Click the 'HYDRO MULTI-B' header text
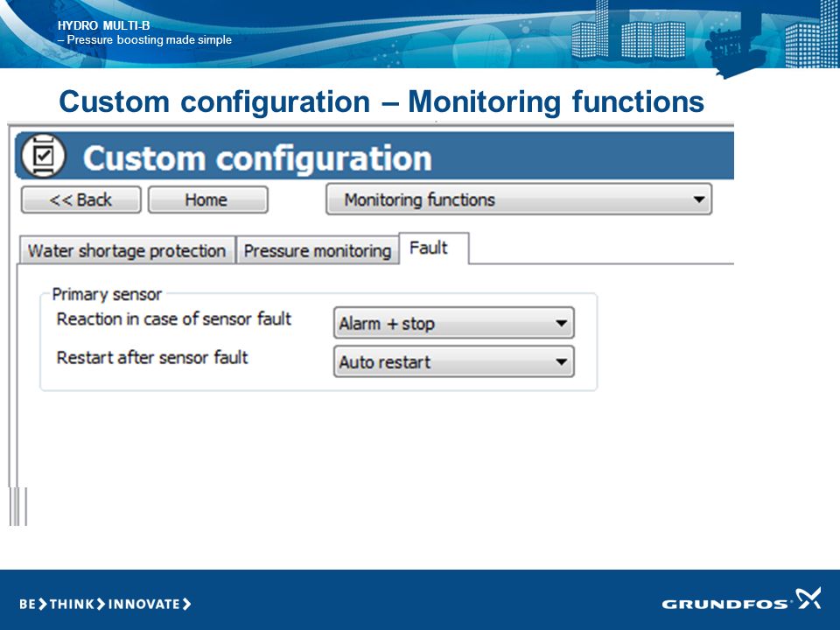Viewport: 840px width, 630px height. (x=104, y=25)
